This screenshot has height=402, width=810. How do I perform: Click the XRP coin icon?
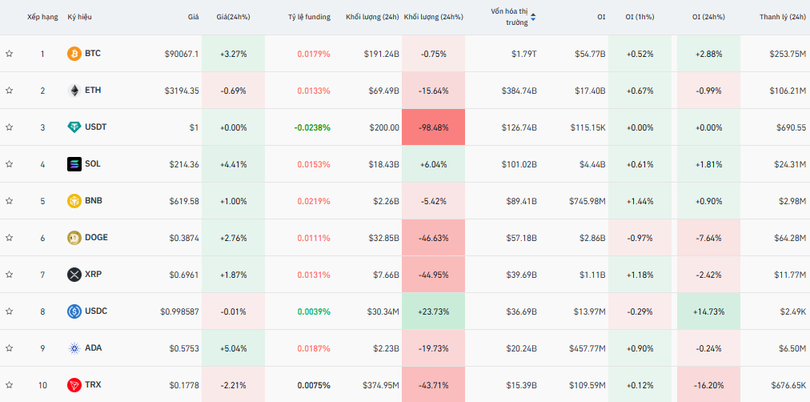coord(74,274)
